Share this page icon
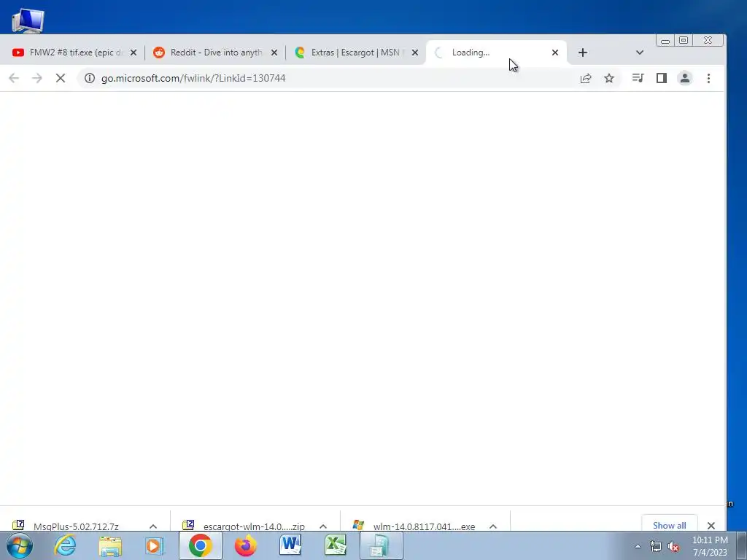The width and height of the screenshot is (747, 560). tap(586, 78)
